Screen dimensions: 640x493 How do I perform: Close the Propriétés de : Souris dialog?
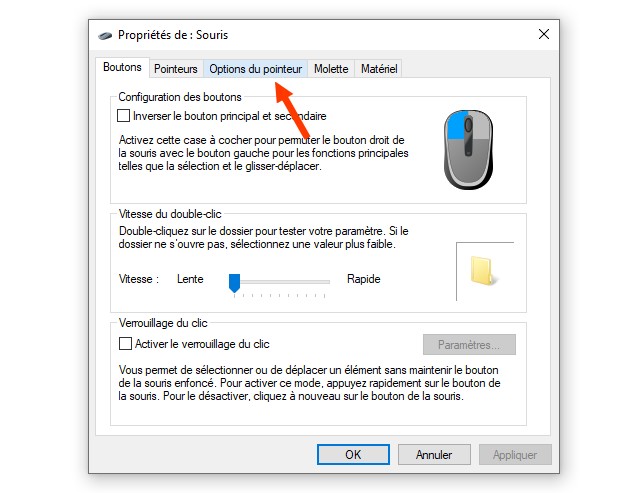tap(544, 34)
